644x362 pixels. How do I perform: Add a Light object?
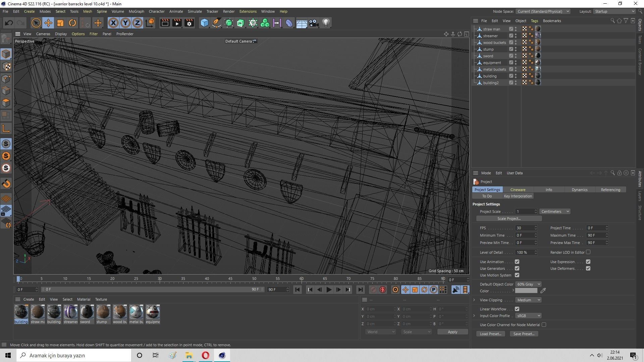click(x=326, y=23)
